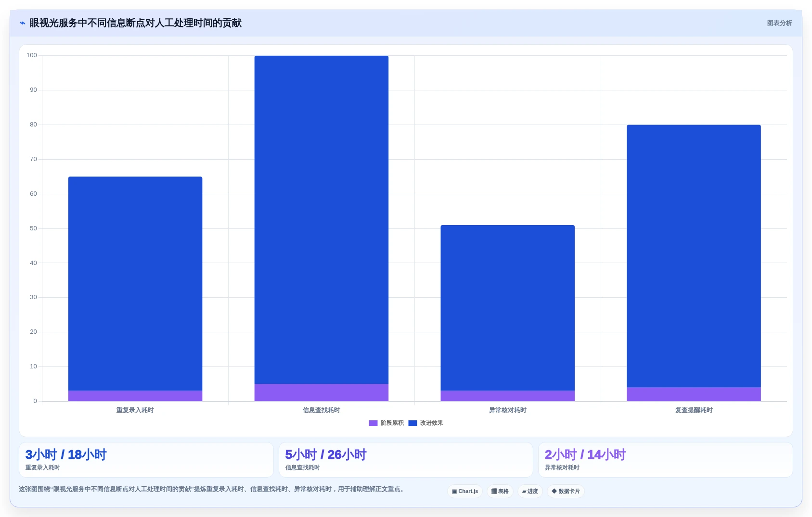Click the 重复录入耗时 x-axis label

point(135,410)
